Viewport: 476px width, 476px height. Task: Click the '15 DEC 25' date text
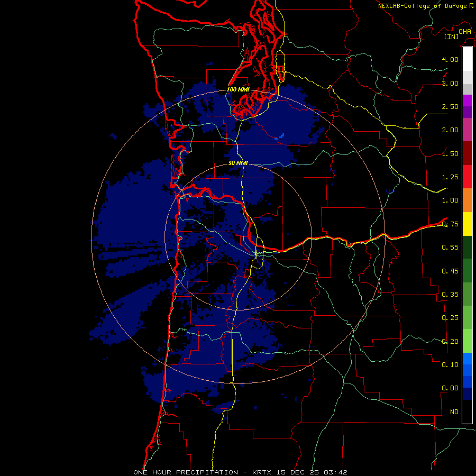coord(299,472)
